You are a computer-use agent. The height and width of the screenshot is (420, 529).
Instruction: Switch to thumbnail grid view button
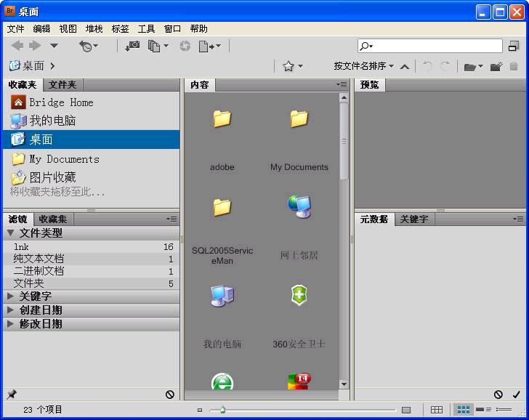[x=462, y=410]
